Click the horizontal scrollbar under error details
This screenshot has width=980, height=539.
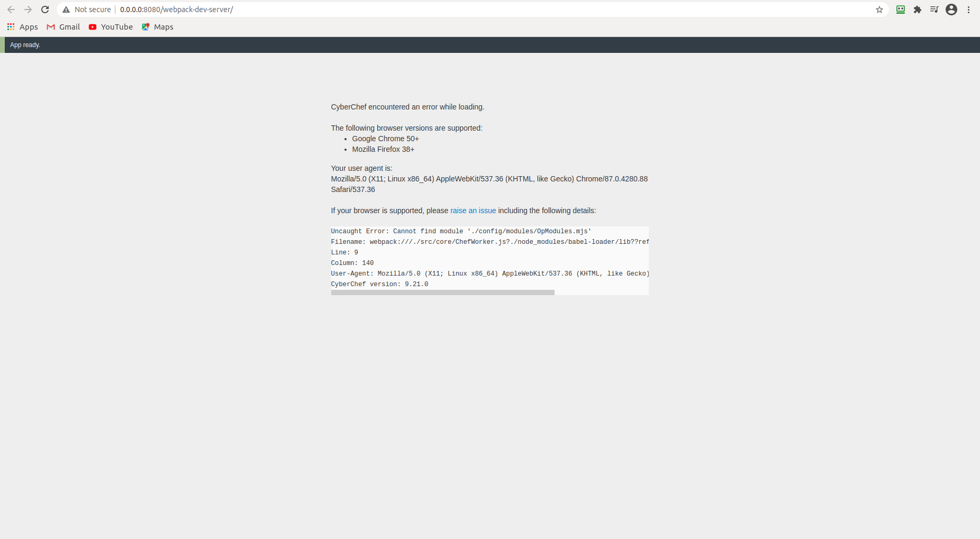point(442,292)
